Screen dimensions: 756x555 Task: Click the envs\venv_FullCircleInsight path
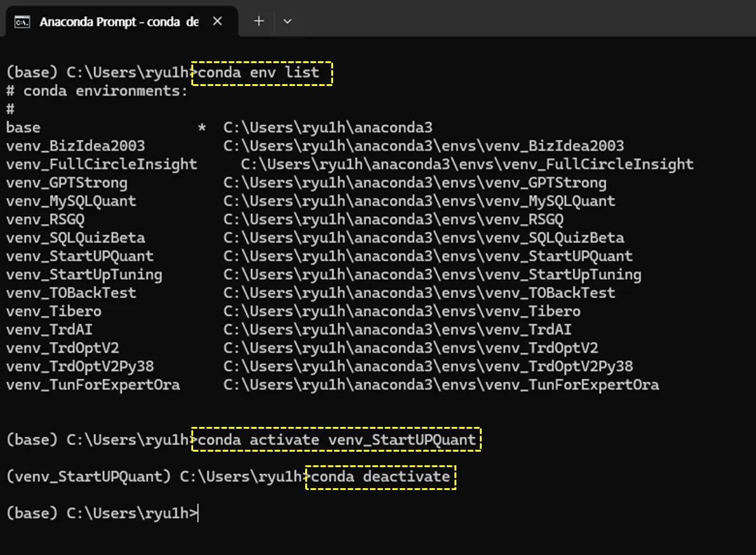[x=467, y=164]
